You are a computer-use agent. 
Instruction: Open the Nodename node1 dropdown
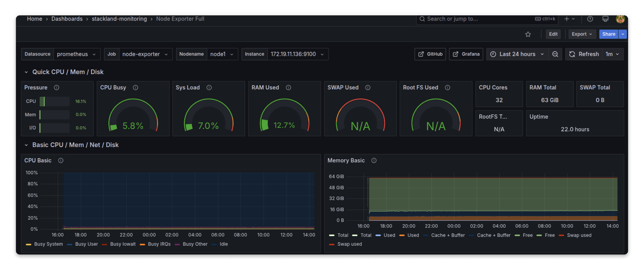222,54
